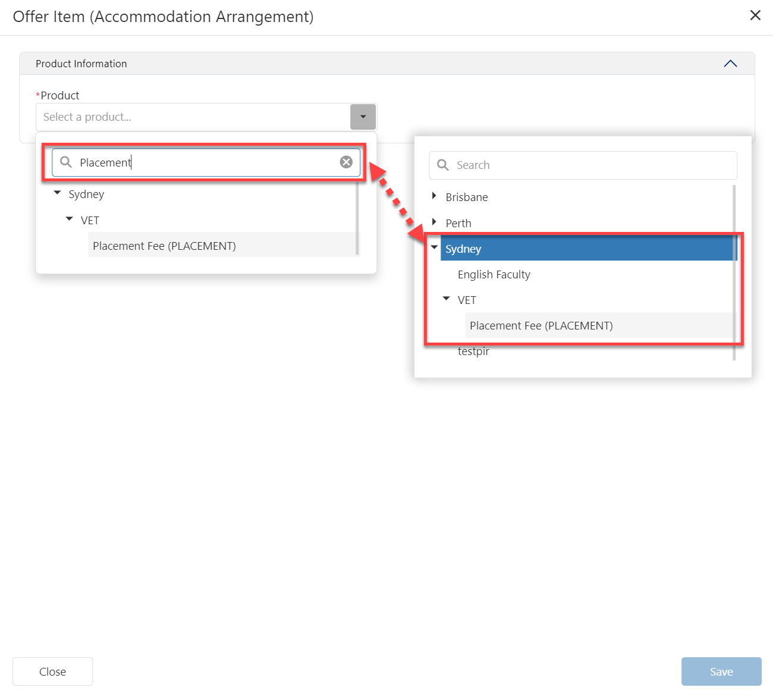The height and width of the screenshot is (700, 773).
Task: Select English Faculty under Sydney
Action: coord(494,275)
